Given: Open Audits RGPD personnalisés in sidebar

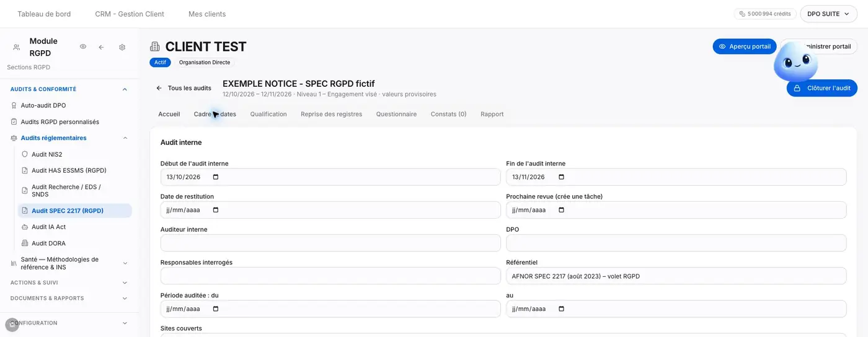Looking at the screenshot, I should [x=60, y=122].
